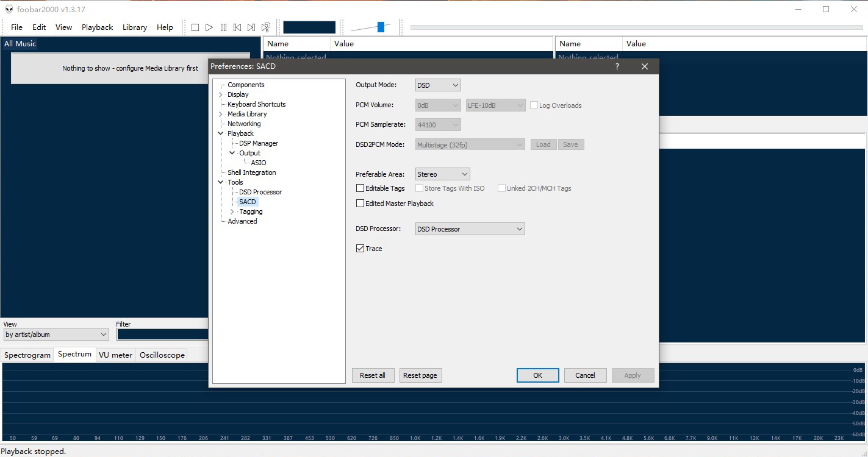Open the Output Mode dropdown

click(438, 85)
